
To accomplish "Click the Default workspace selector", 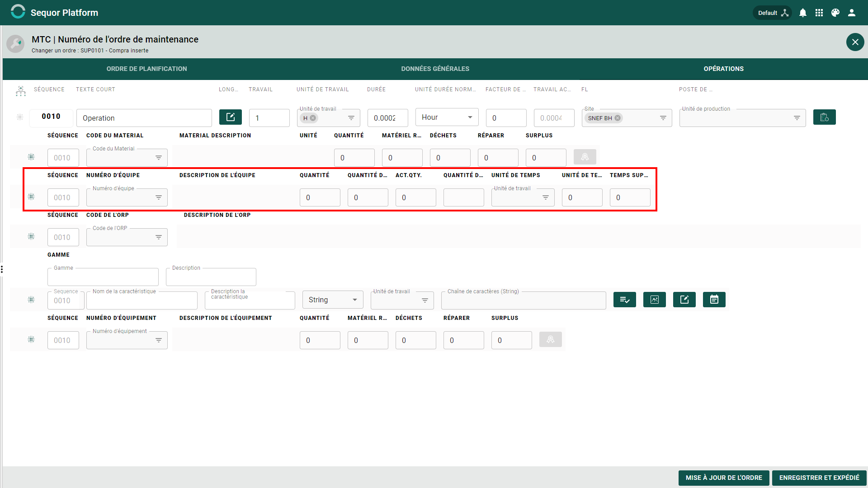I will click(773, 13).
